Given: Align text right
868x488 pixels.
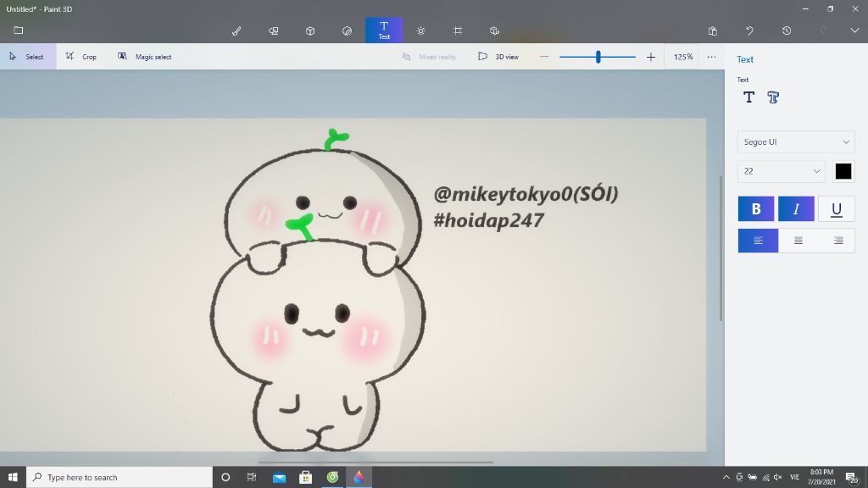Looking at the screenshot, I should [838, 240].
